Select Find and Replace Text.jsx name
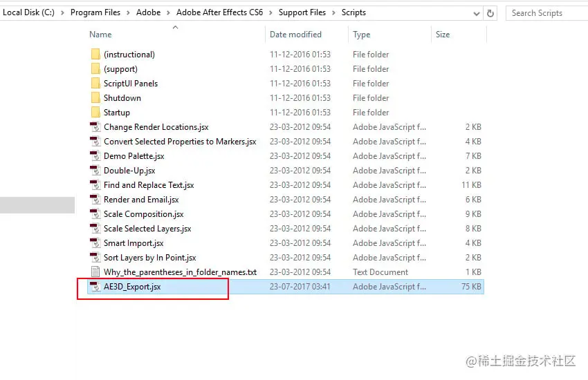The height and width of the screenshot is (380, 588). pos(149,185)
